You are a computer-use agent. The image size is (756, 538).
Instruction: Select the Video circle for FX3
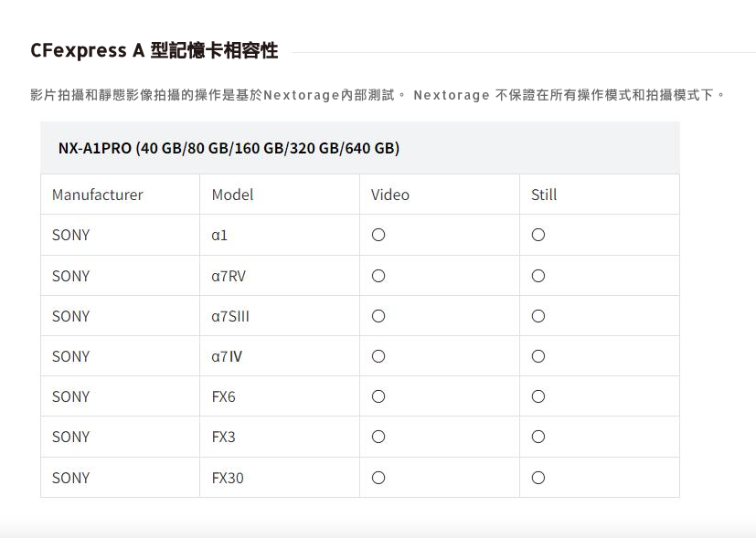pos(378,437)
